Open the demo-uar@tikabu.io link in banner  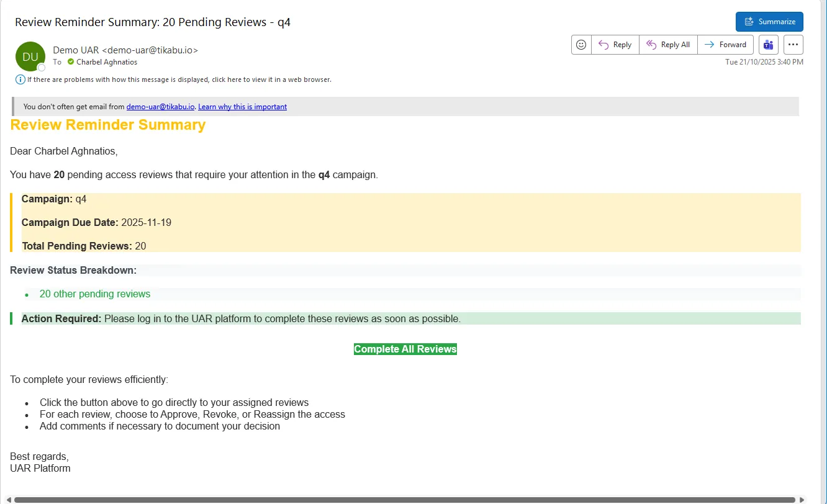point(161,107)
